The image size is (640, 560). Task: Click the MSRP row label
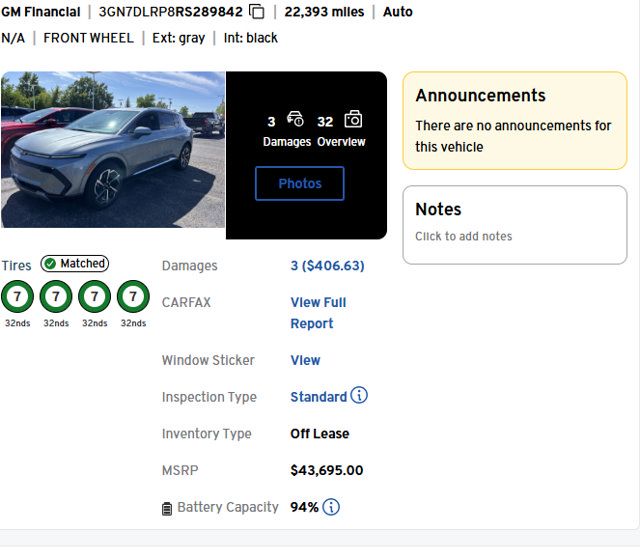(x=180, y=470)
